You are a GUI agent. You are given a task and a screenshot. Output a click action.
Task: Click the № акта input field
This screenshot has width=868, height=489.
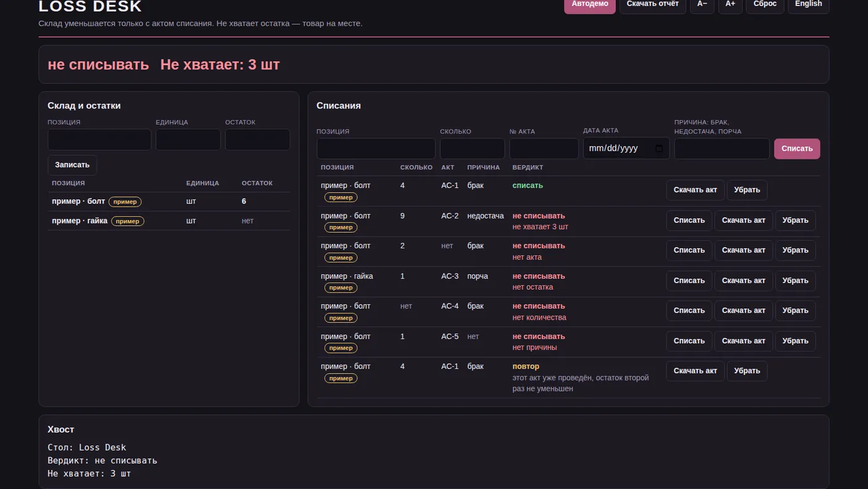tap(544, 149)
